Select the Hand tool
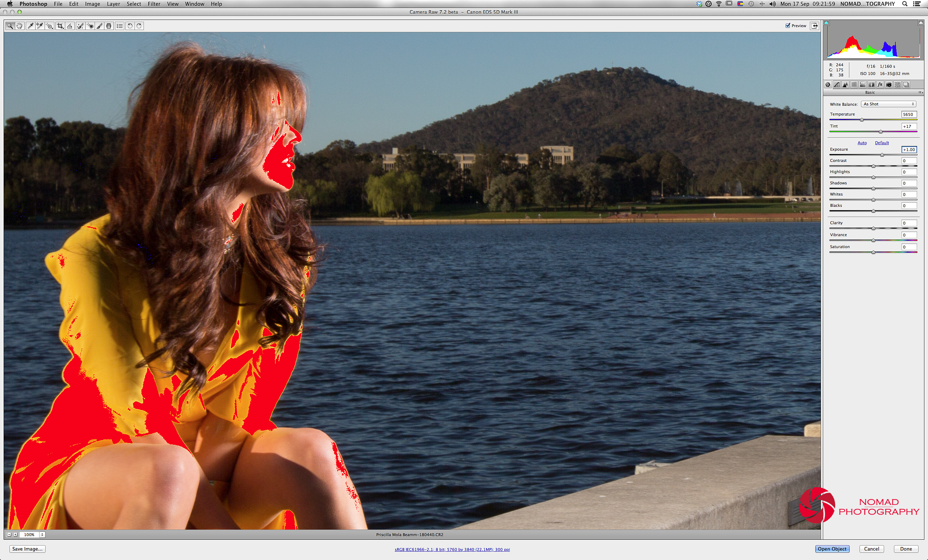928x560 pixels. 20,26
